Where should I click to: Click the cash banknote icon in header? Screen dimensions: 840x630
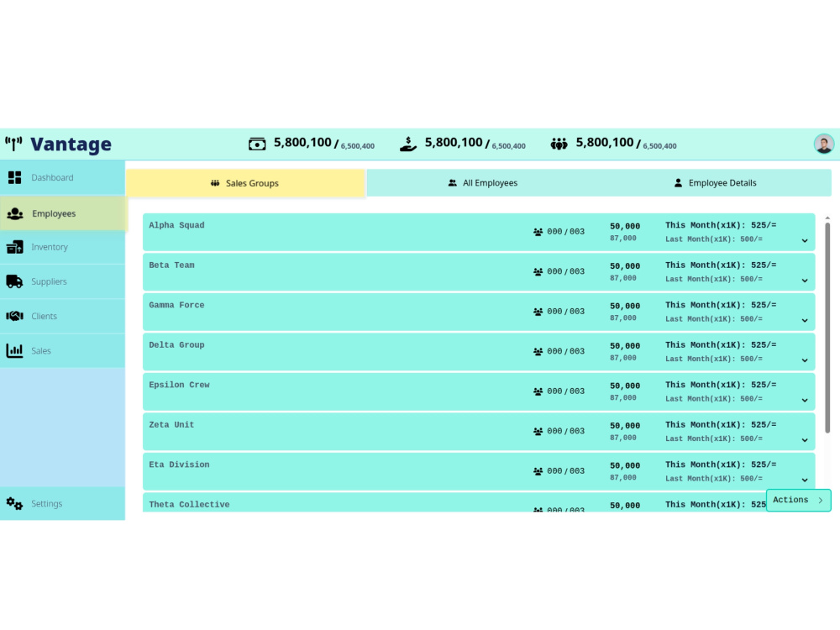click(257, 144)
